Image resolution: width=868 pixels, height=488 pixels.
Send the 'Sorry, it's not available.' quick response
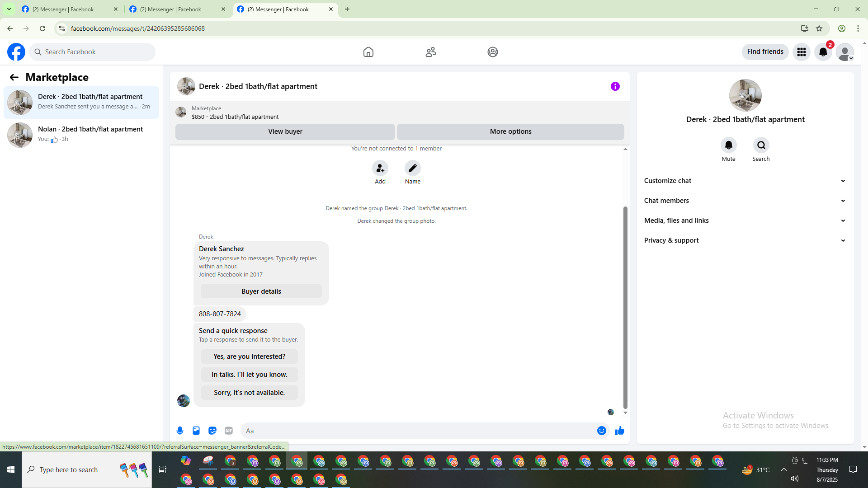[249, 393]
